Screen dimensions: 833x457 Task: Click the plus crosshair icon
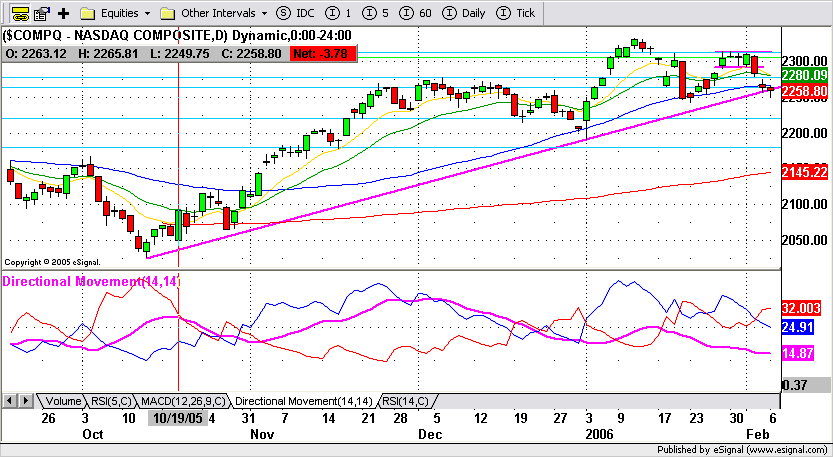point(64,13)
